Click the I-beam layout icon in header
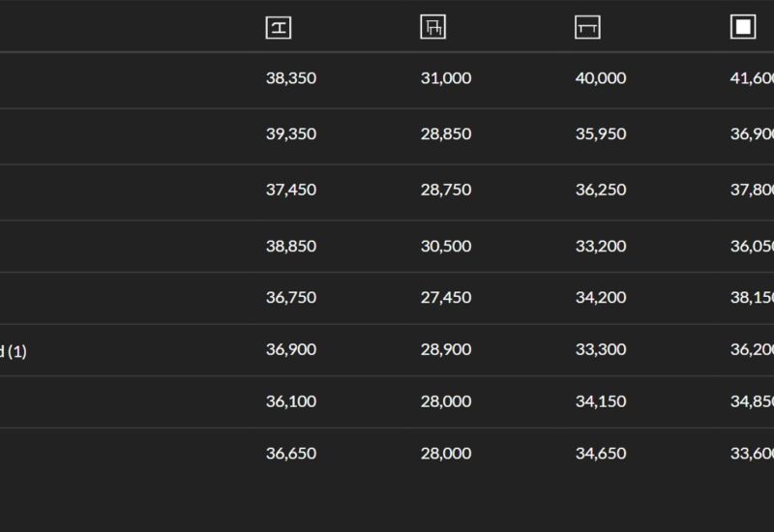 (x=279, y=27)
